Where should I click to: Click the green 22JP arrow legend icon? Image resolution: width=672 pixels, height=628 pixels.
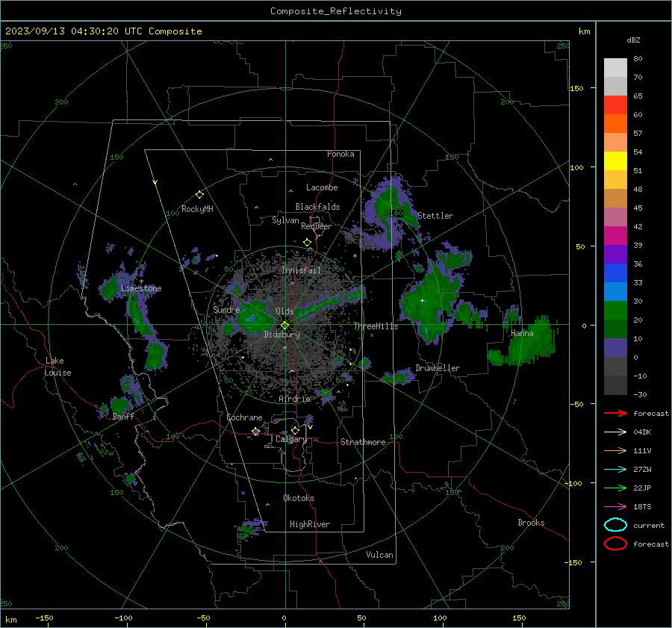[x=615, y=488]
